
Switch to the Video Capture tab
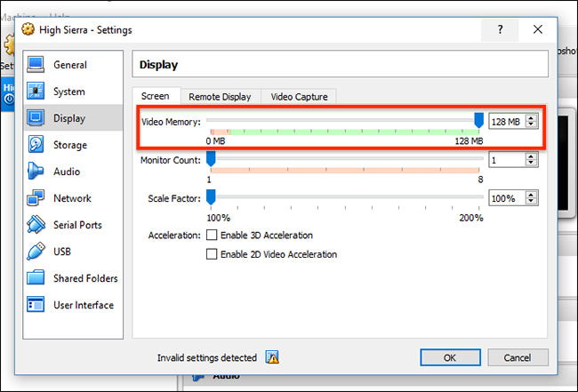click(x=299, y=97)
